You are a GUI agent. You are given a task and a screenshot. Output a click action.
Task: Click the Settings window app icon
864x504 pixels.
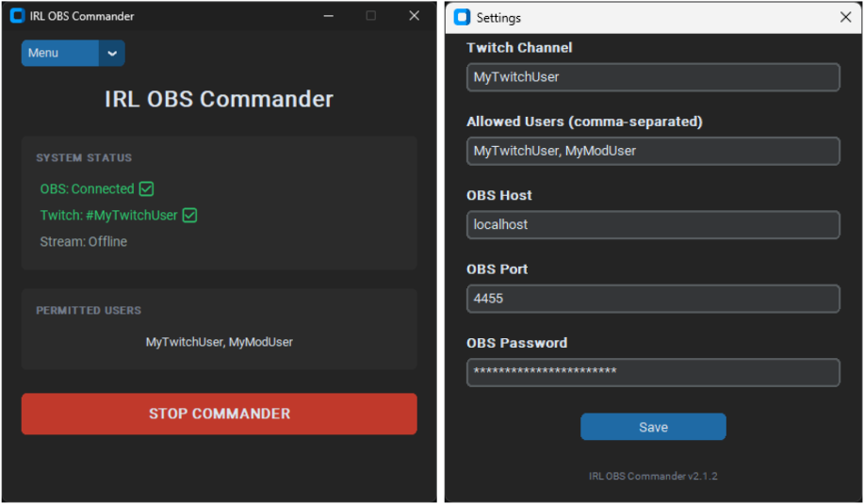tap(462, 18)
